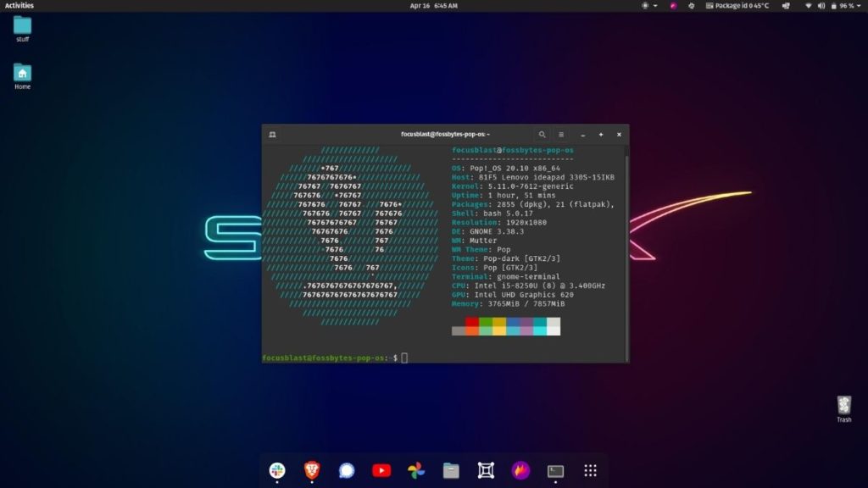The height and width of the screenshot is (488, 868).
Task: Open the Files manager from the dock
Action: 450,471
